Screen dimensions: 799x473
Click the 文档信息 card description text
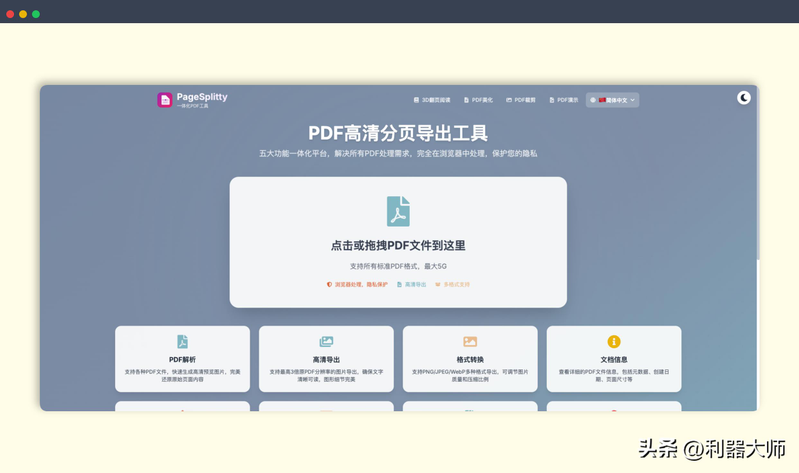pyautogui.click(x=614, y=376)
